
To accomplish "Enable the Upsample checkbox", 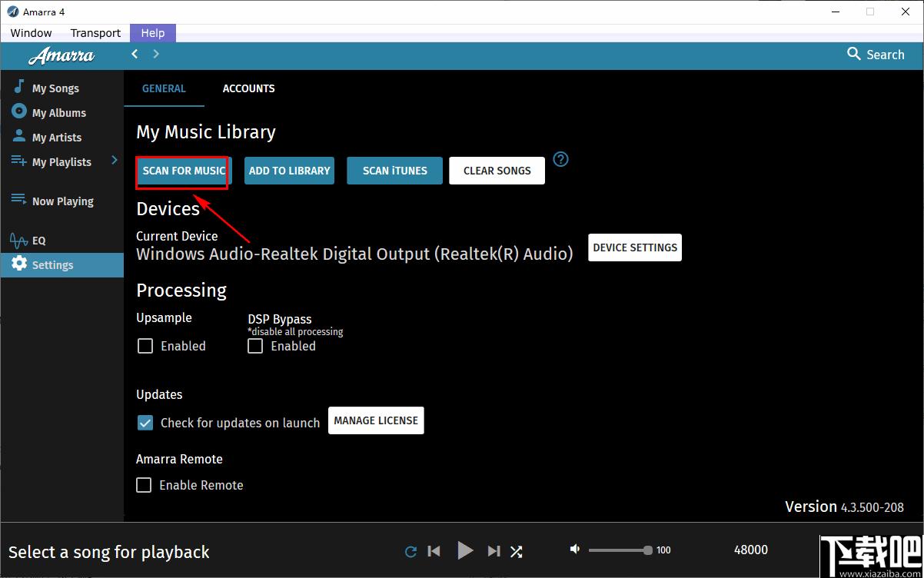I will (x=145, y=346).
